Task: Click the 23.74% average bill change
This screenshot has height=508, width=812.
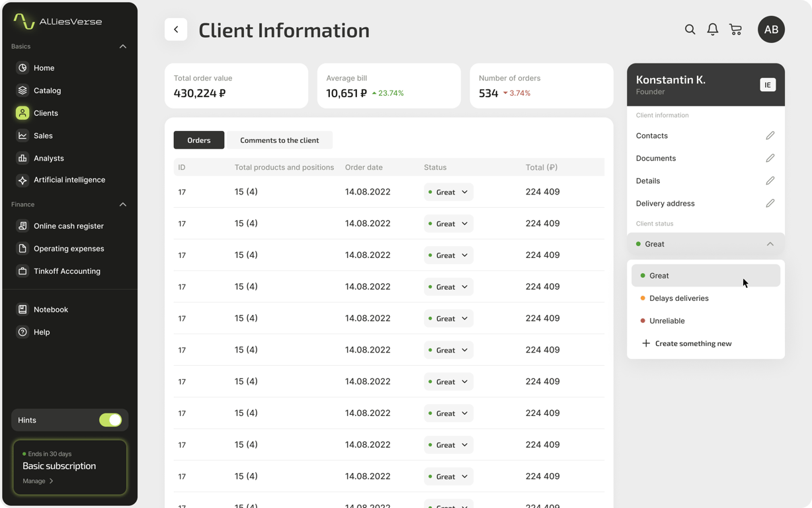Action: pyautogui.click(x=387, y=93)
